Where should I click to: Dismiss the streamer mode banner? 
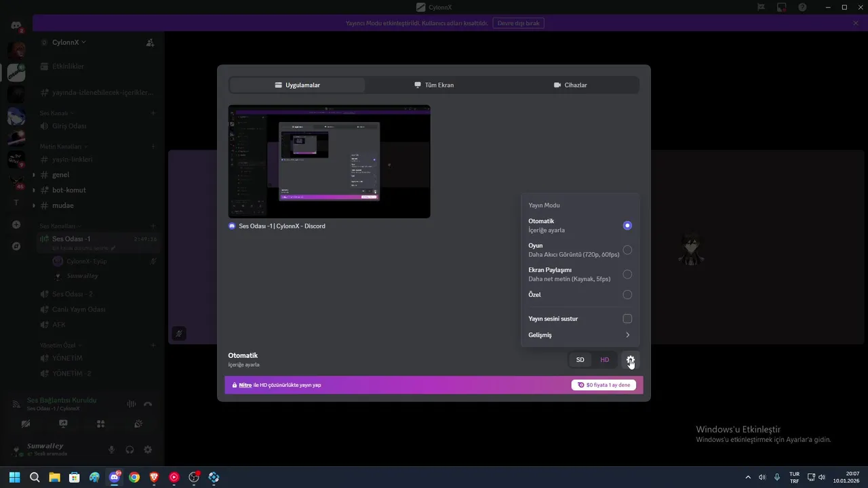coord(856,23)
